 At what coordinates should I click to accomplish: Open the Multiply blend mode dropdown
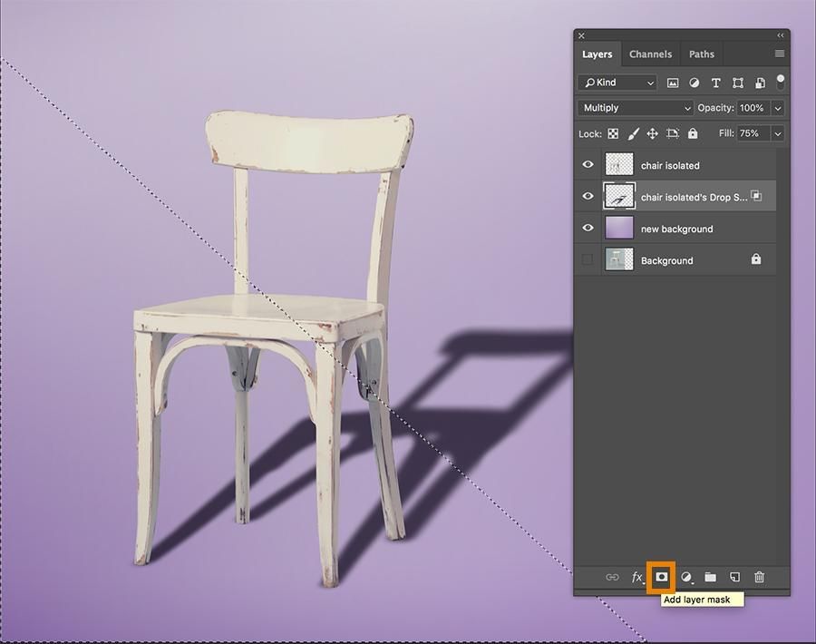coord(633,108)
